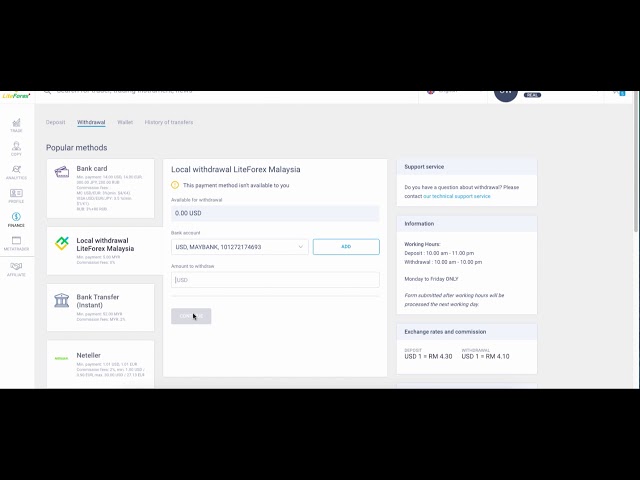
Task: Open the user avatar circle
Action: (x=506, y=95)
